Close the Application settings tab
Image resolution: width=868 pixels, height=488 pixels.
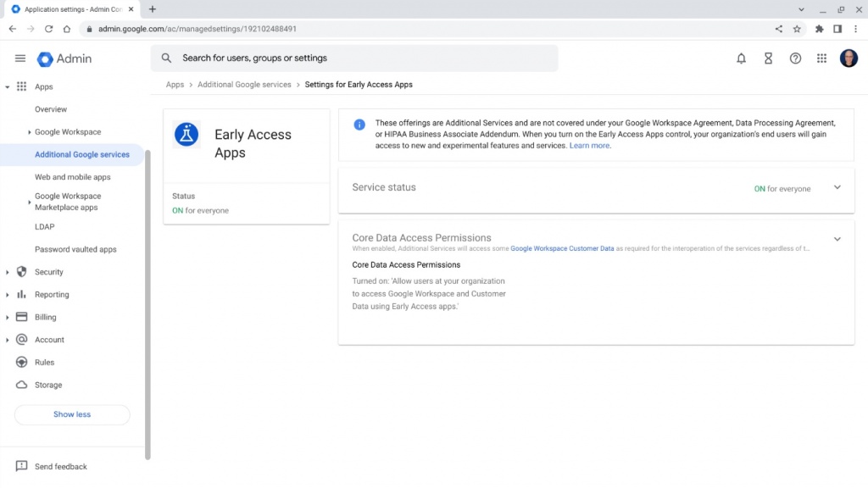pyautogui.click(x=131, y=9)
